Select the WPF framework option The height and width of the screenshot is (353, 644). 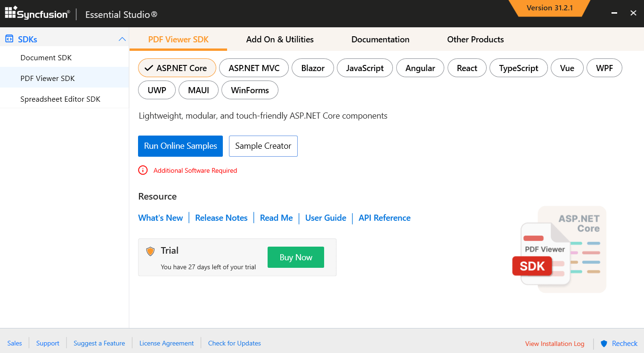[x=604, y=68]
